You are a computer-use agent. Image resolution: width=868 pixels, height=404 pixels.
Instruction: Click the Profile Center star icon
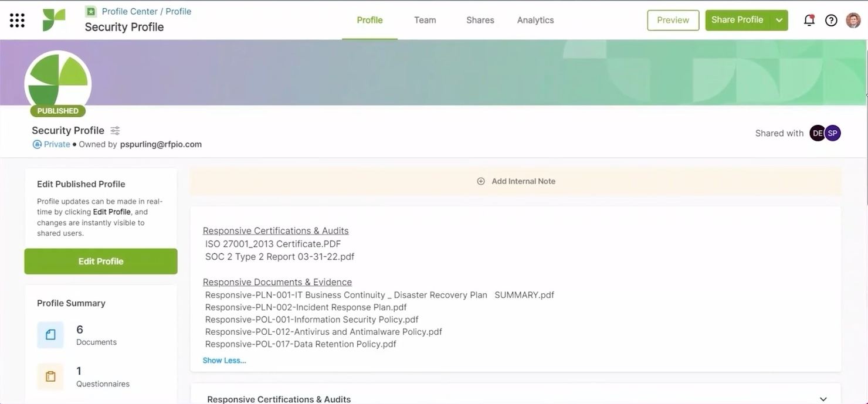[91, 11]
